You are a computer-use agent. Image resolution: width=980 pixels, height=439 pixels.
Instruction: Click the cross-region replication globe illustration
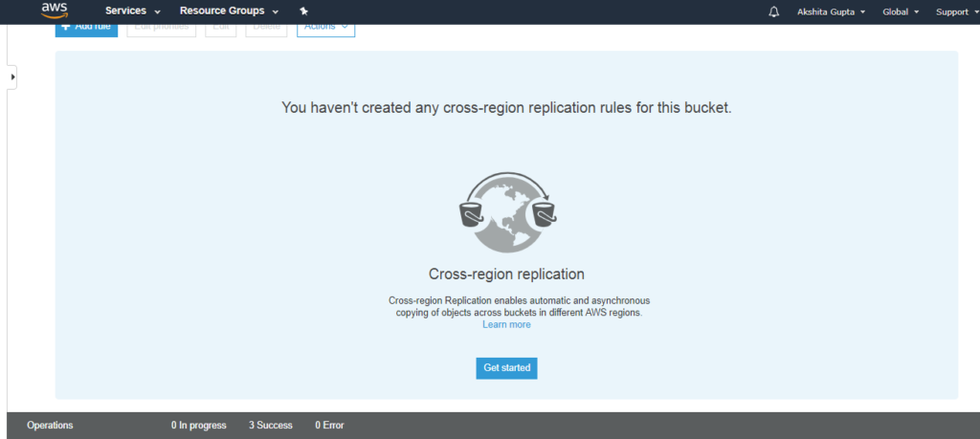507,212
